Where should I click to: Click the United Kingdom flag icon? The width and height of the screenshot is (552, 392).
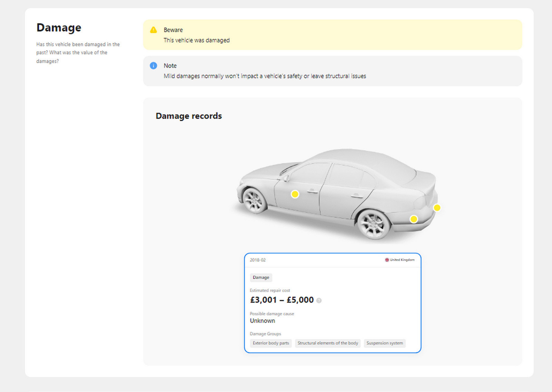coord(387,260)
